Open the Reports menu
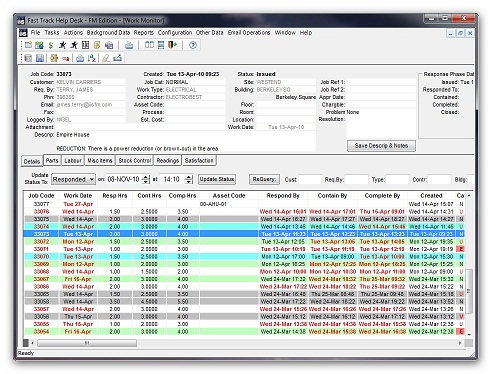The height and width of the screenshot is (374, 492). (144, 33)
